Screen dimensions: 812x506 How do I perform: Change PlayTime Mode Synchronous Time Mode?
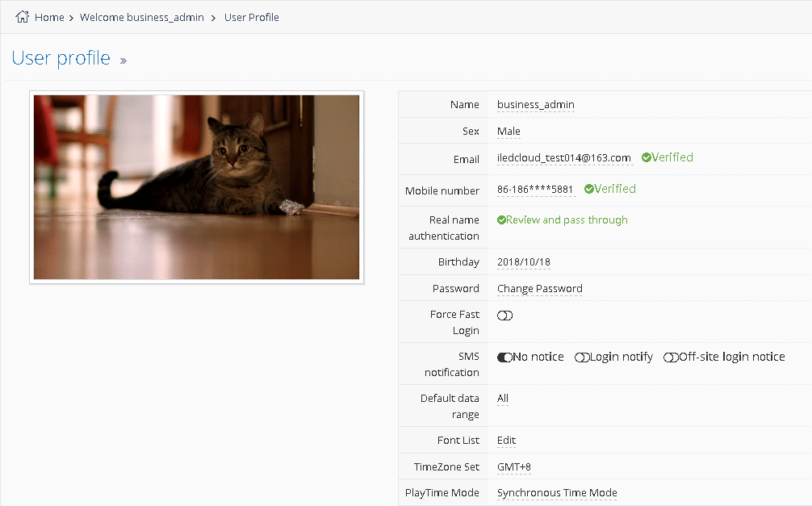(x=557, y=493)
